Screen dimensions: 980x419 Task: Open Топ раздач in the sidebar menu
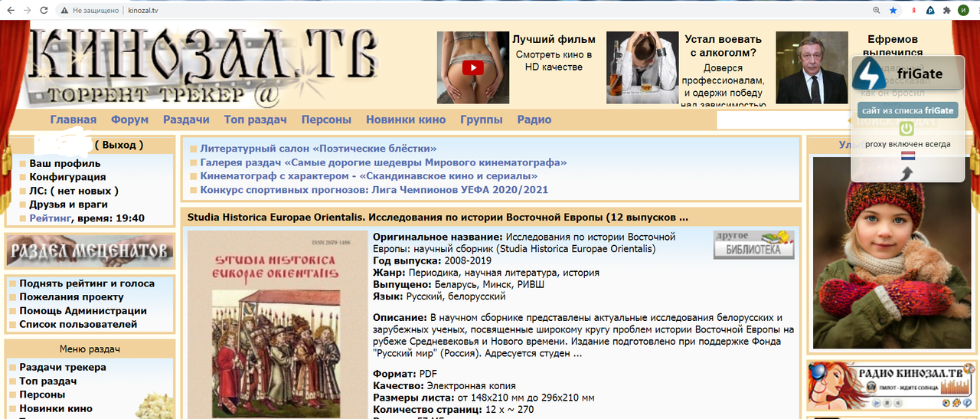pos(48,381)
